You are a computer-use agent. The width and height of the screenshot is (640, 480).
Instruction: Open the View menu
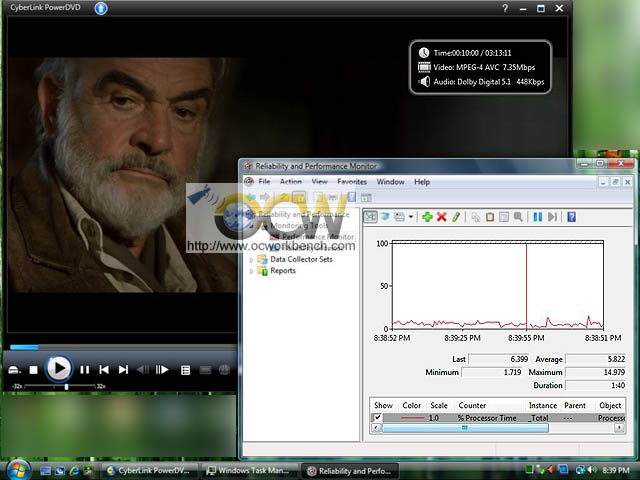(x=320, y=182)
